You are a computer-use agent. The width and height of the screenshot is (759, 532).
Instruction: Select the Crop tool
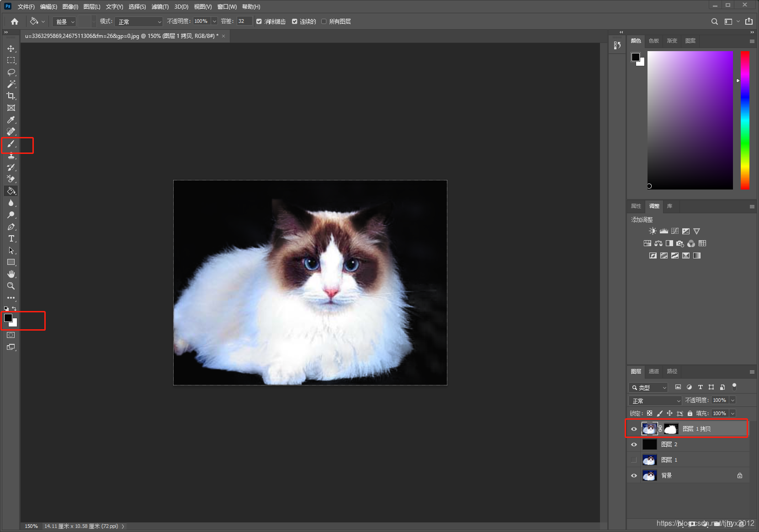(x=11, y=96)
